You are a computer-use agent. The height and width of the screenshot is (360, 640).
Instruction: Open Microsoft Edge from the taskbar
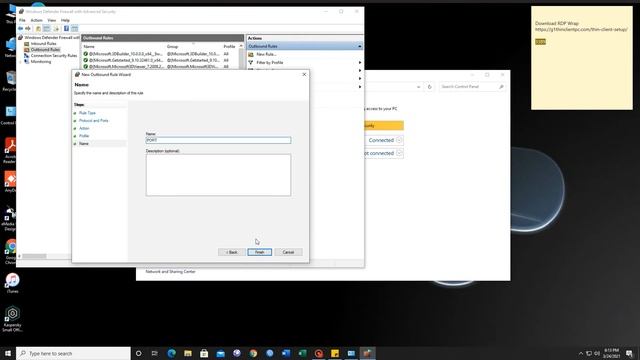[x=171, y=353]
